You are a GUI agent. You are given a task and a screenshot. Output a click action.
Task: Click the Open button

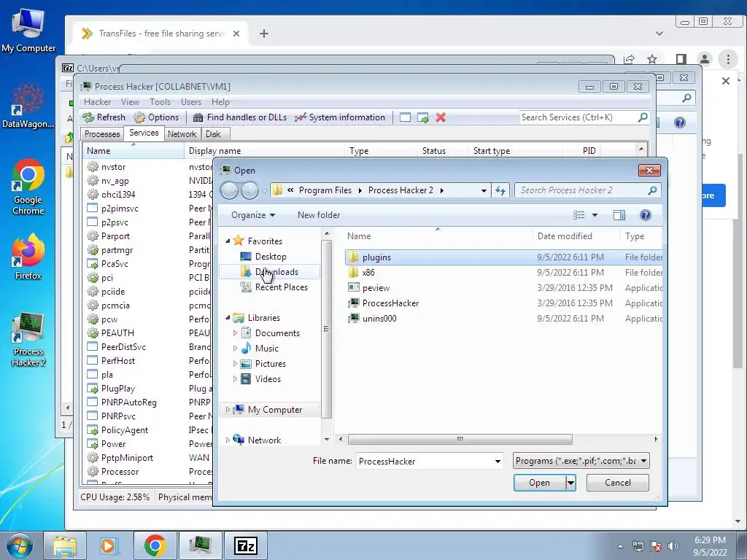539,483
